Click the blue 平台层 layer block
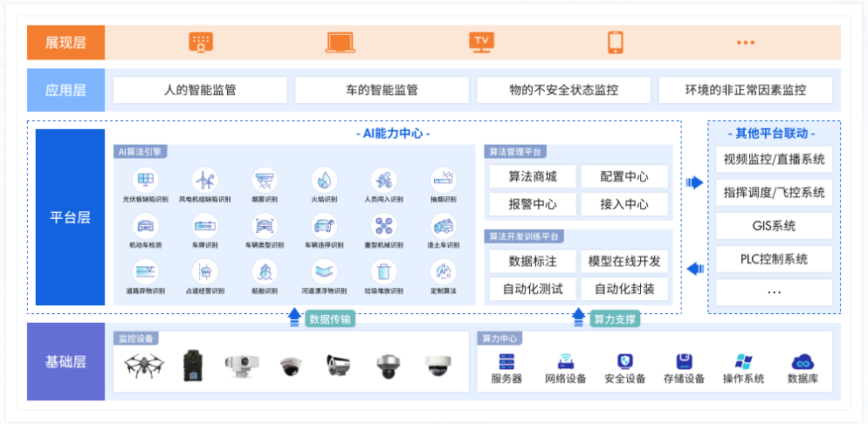The width and height of the screenshot is (868, 424). tap(71, 217)
